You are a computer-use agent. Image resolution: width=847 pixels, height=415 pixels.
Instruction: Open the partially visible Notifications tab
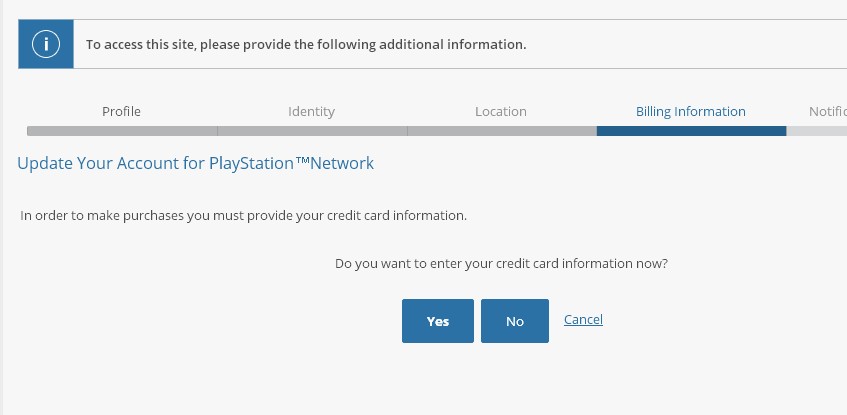coord(827,111)
